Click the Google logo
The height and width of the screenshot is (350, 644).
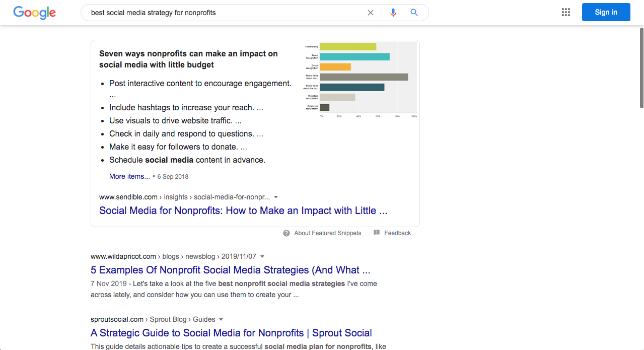tap(34, 13)
